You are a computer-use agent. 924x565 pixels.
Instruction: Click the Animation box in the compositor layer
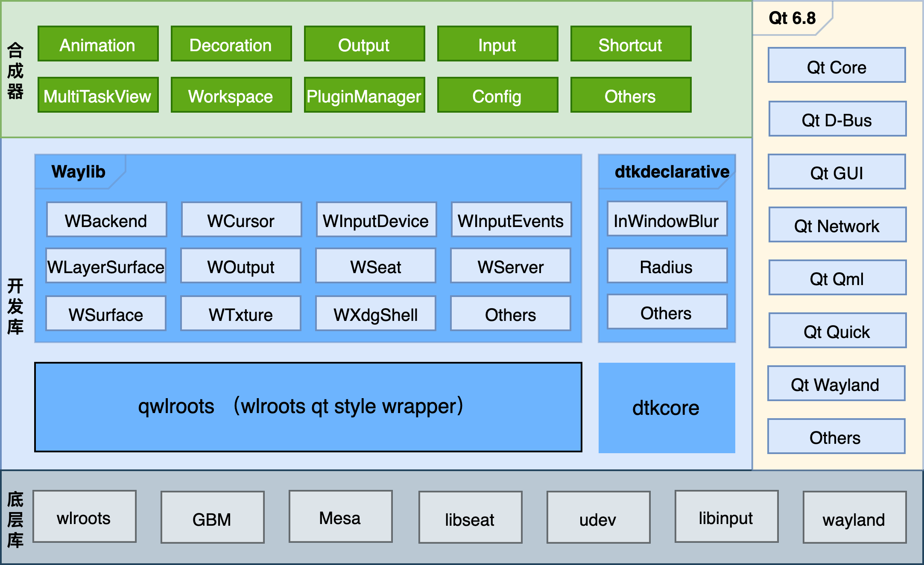pos(98,44)
